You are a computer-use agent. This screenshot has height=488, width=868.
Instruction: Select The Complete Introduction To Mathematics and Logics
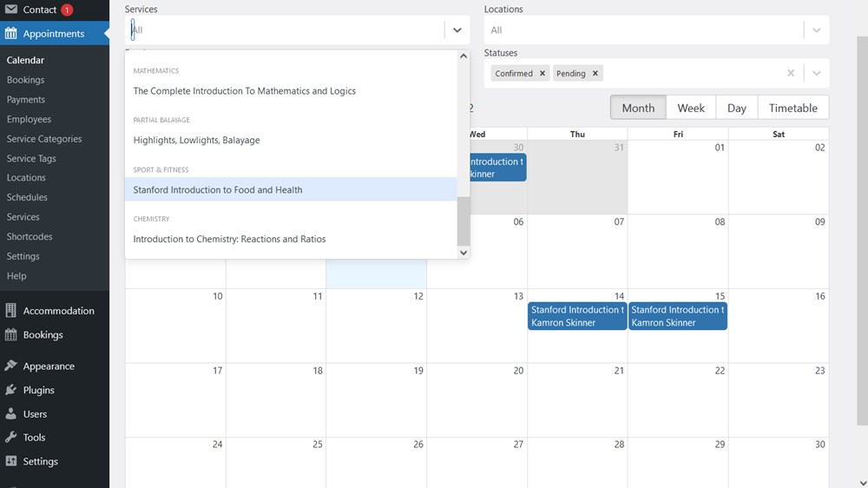pyautogui.click(x=291, y=91)
